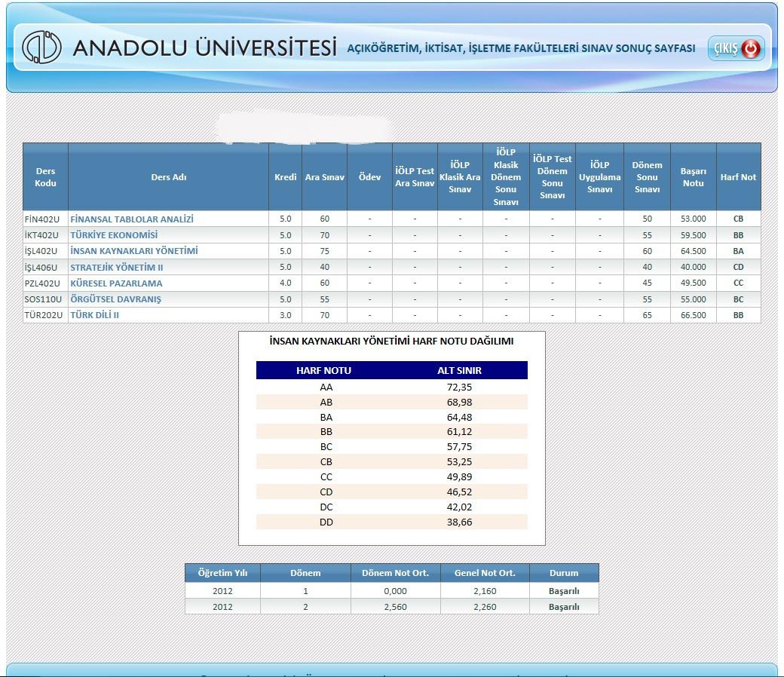Image resolution: width=784 pixels, height=677 pixels.
Task: Click the CB lower limit 53,25
Action: point(460,461)
